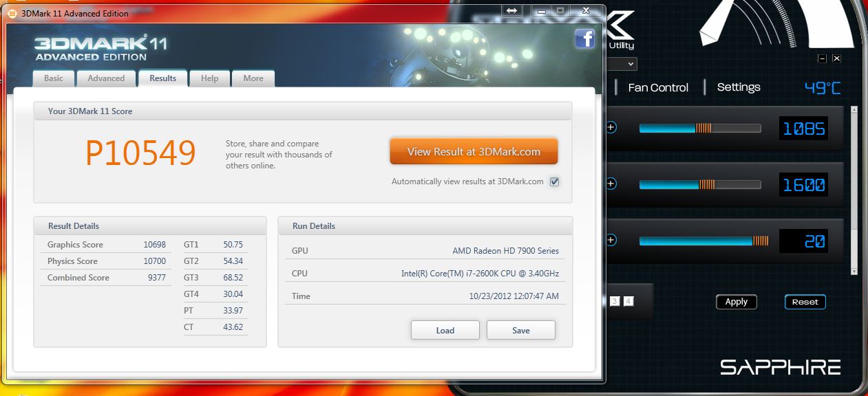Click the 1600 value field
The image size is (868, 396).
tap(803, 185)
